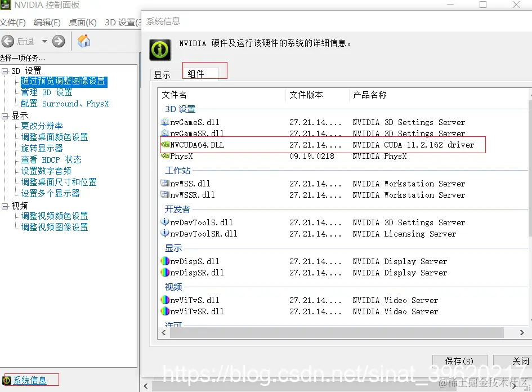Select 设置多个显示器 in the tree

(51, 193)
